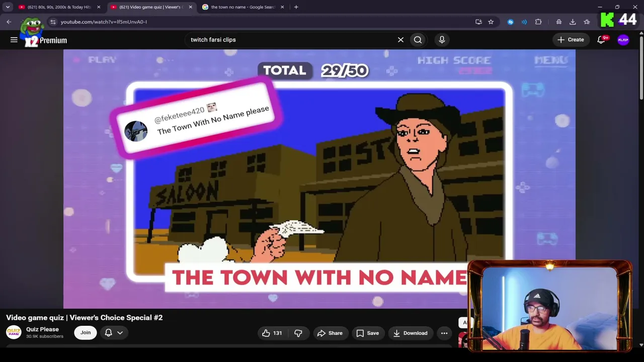The image size is (644, 362).
Task: Close the Video game quiz tab
Action: (x=190, y=7)
